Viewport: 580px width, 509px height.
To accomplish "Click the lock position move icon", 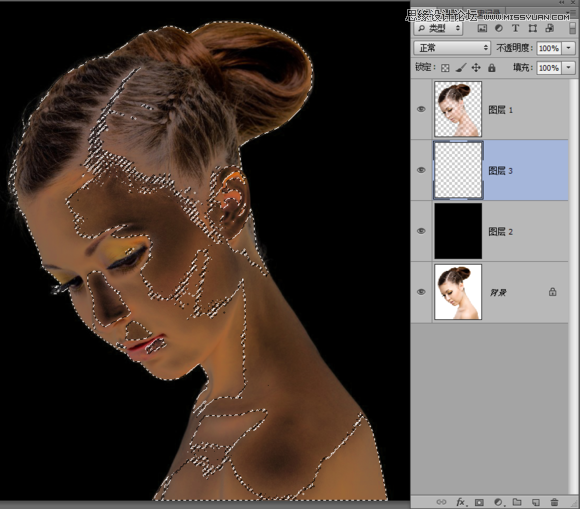I will click(x=476, y=68).
